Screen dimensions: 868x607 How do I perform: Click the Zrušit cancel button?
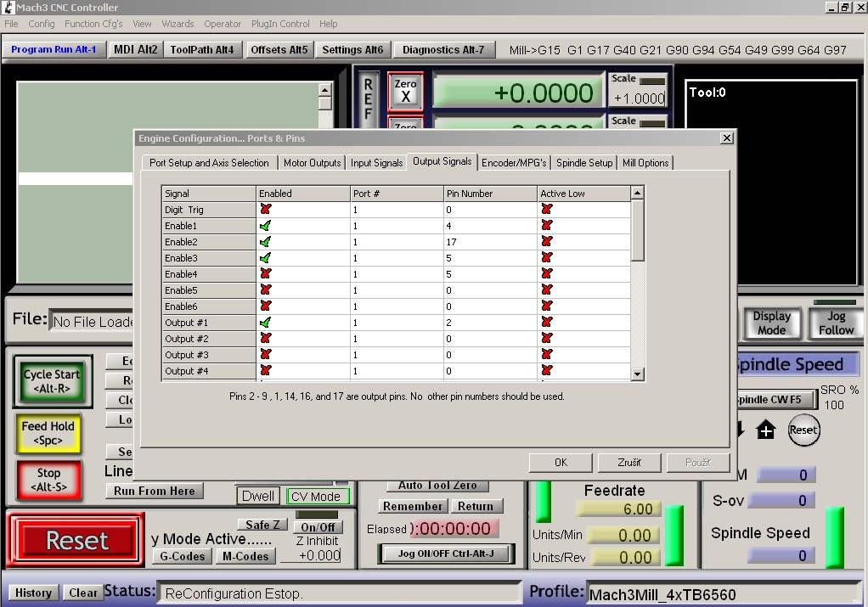tap(630, 463)
